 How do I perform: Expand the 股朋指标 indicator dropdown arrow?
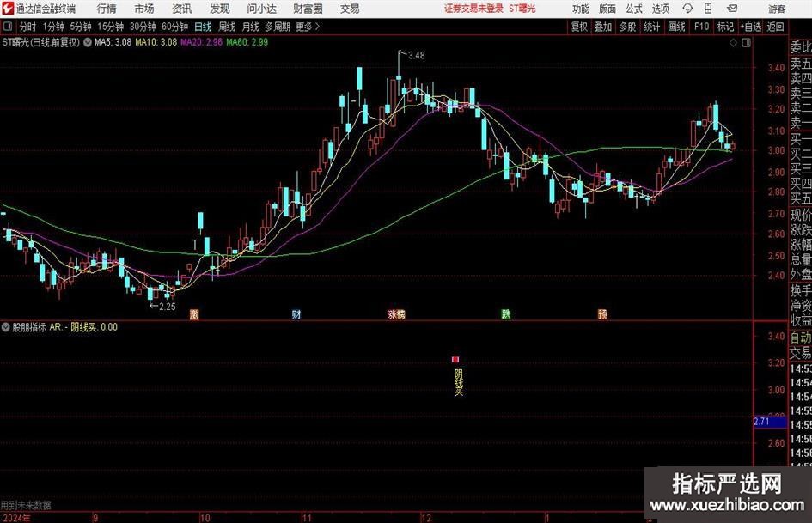coord(6,327)
